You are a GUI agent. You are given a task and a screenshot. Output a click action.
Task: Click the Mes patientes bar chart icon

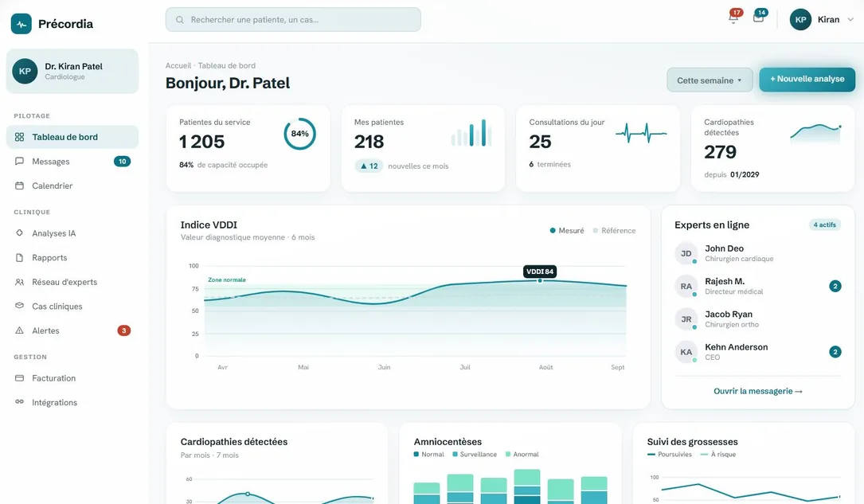point(471,133)
